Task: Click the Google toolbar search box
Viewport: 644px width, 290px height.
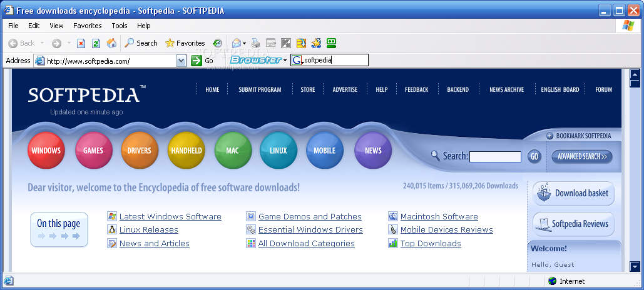Action: (329, 60)
